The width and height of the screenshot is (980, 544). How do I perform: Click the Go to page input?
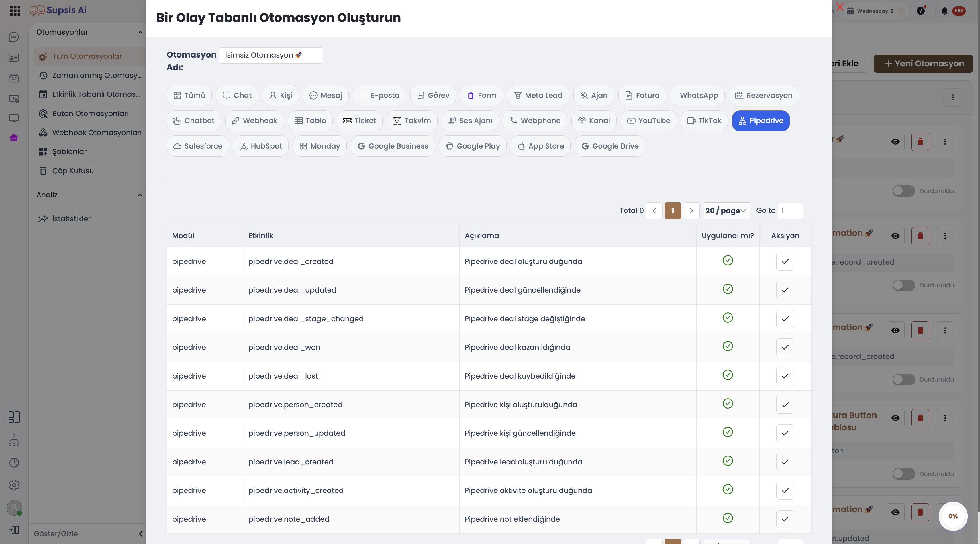click(790, 211)
